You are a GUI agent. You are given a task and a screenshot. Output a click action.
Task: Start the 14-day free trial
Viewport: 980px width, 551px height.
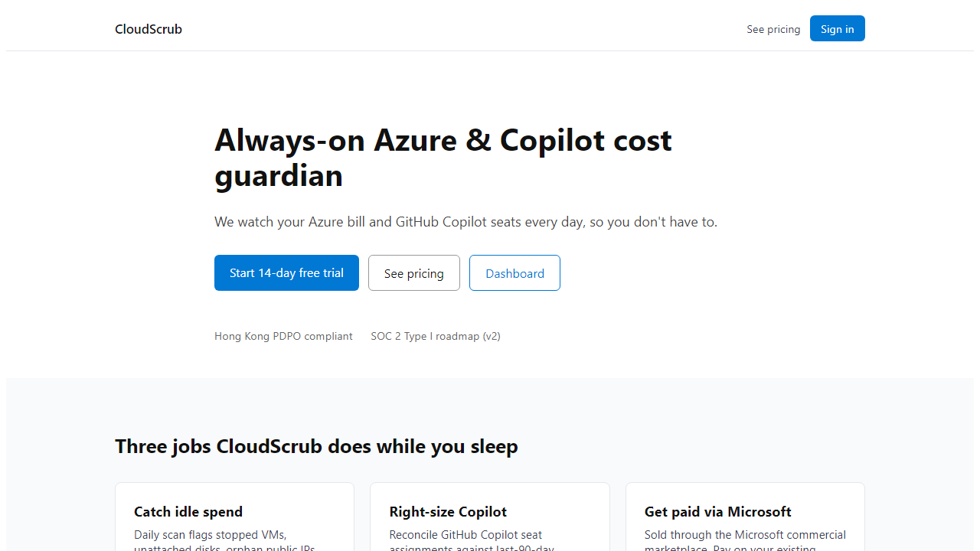(x=286, y=272)
